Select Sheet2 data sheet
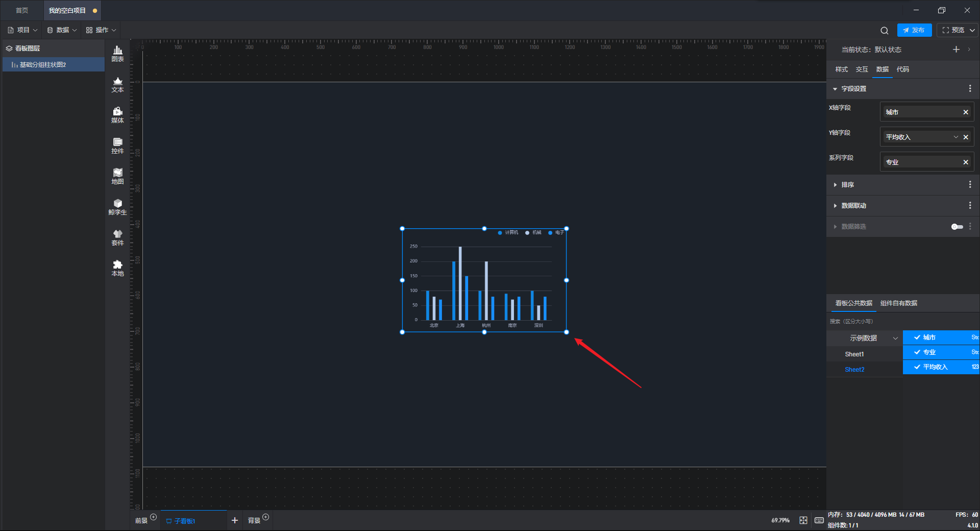The height and width of the screenshot is (531, 980). (x=854, y=370)
